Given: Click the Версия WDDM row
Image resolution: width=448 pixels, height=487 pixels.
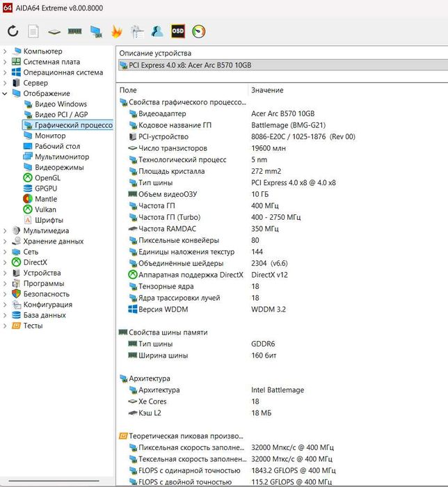Looking at the screenshot, I should click(x=282, y=310).
